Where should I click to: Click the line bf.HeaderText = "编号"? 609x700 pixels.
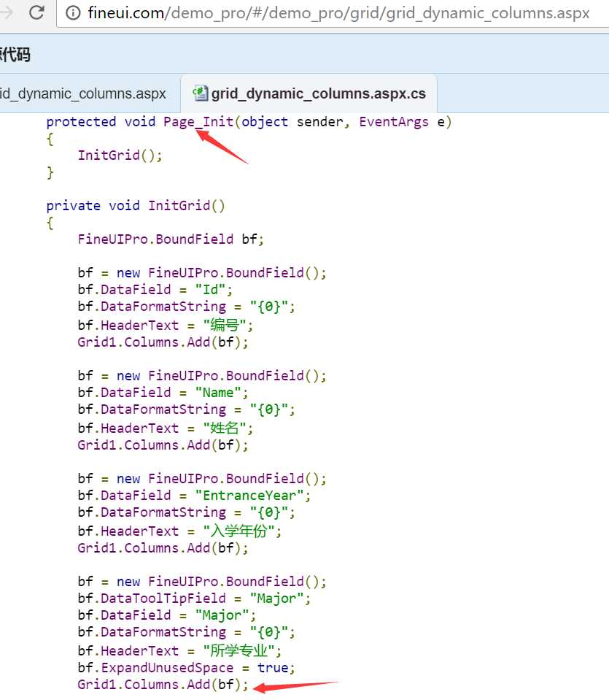[x=166, y=325]
